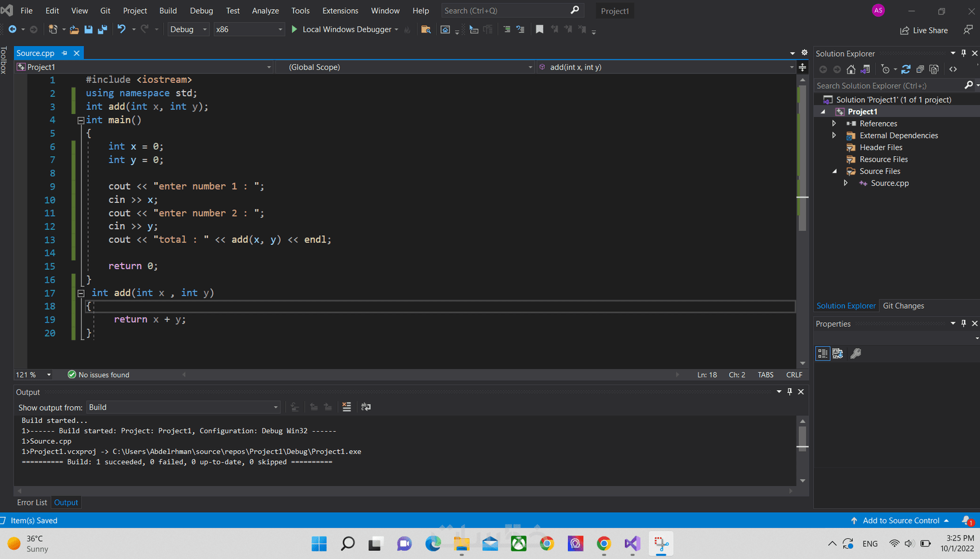Click the Navigate Backward arrow icon
980x559 pixels.
(x=12, y=29)
